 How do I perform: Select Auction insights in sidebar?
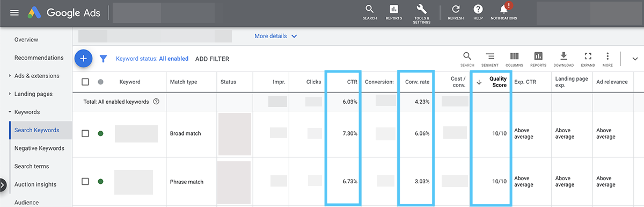click(35, 184)
